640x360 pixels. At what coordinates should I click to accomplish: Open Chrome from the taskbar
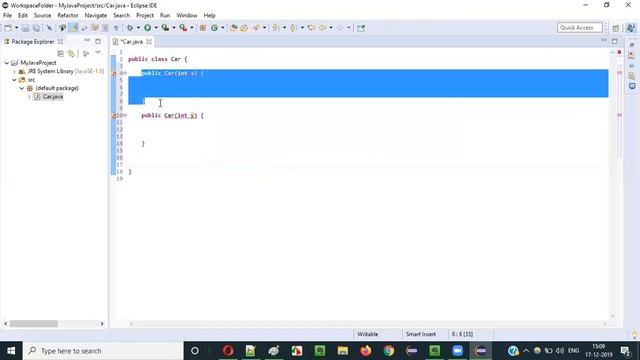(x=389, y=351)
